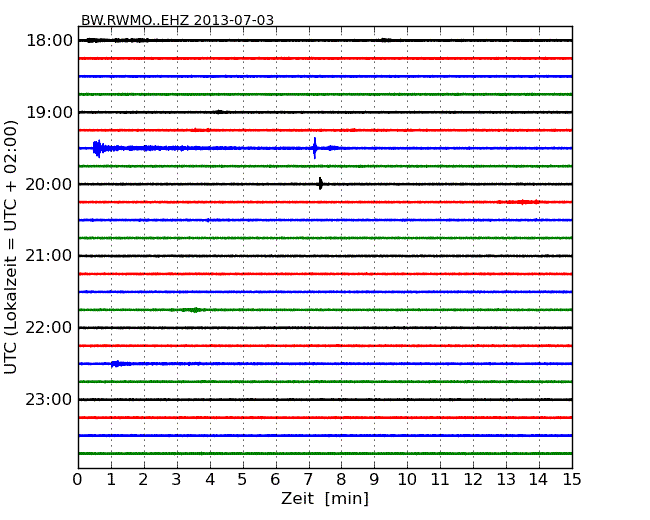The height and width of the screenshot is (520, 650).
Task: Click x-axis tick label 8
Action: click(x=341, y=480)
